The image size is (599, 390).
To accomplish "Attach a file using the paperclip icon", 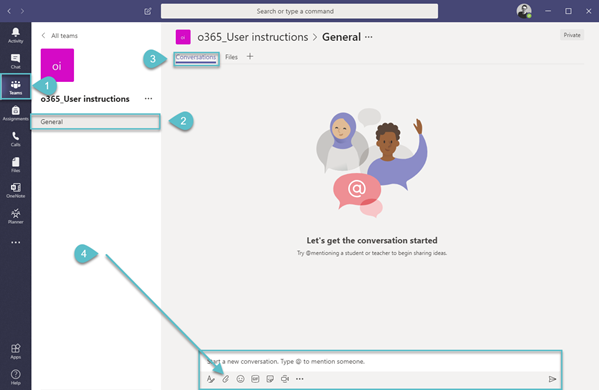I will [225, 379].
